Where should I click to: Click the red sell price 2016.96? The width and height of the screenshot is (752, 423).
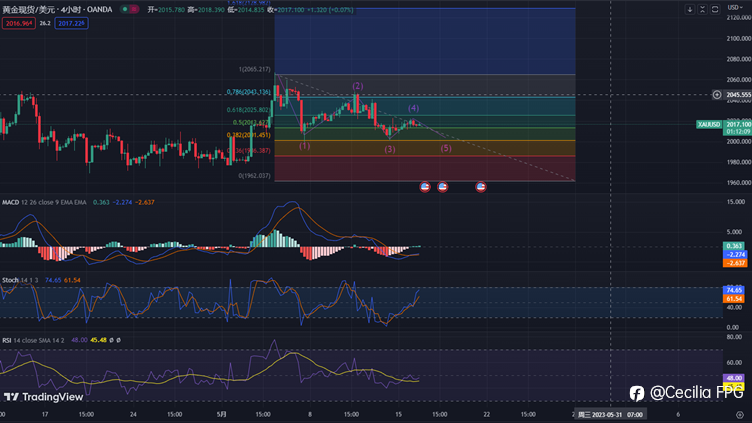[19, 23]
